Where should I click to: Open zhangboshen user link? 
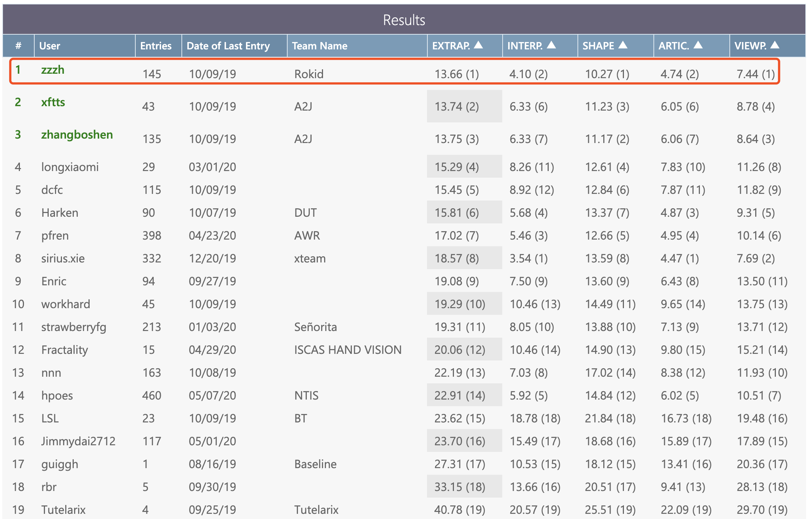[77, 135]
